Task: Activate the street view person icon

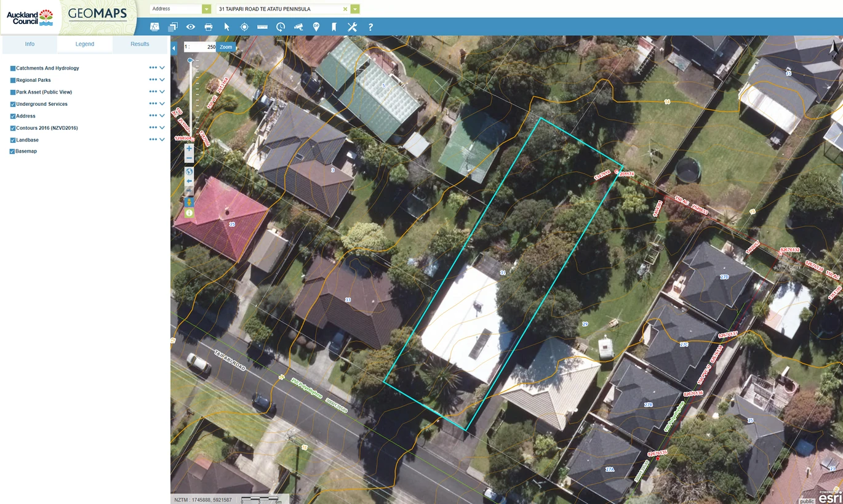Action: (x=189, y=202)
